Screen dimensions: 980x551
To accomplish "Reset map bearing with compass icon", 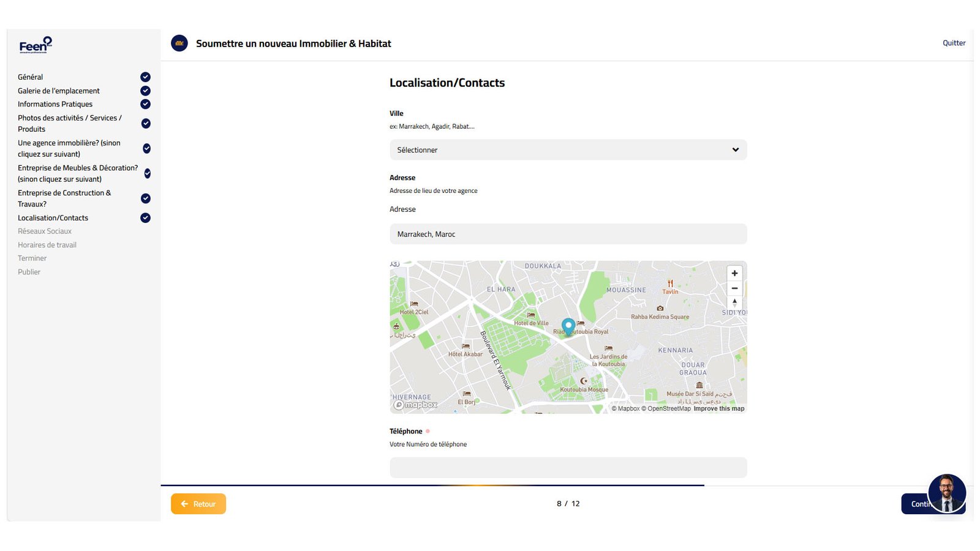I will [x=734, y=302].
